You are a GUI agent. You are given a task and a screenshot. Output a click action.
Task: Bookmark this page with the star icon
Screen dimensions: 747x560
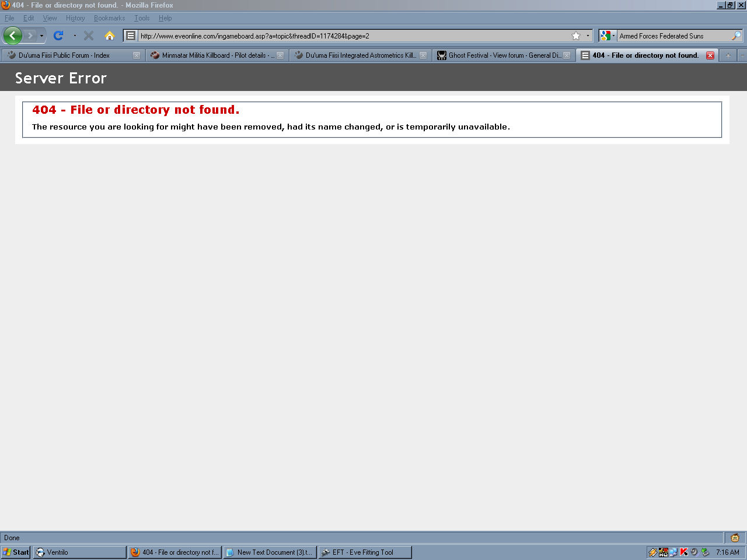point(576,36)
